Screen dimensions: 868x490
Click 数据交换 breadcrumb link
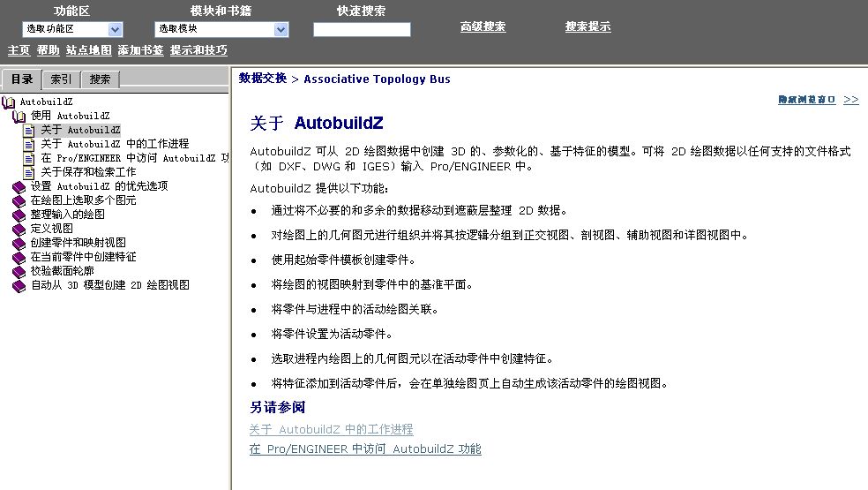[263, 79]
